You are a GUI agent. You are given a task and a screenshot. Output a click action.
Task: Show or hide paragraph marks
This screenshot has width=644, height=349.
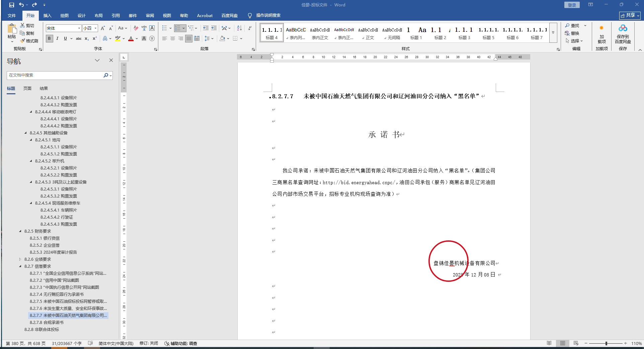point(250,28)
